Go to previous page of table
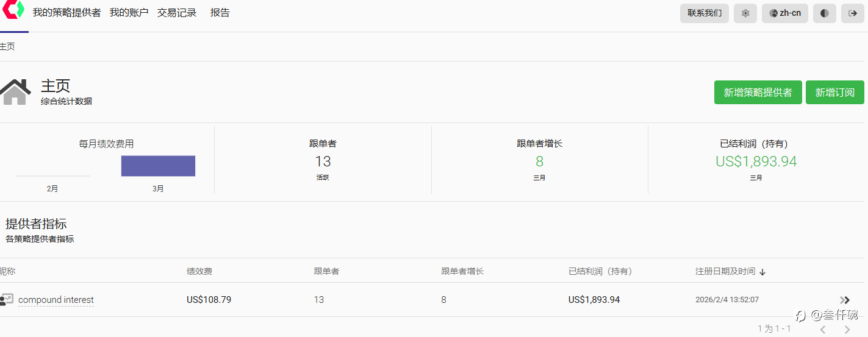868x337 pixels. [x=823, y=329]
